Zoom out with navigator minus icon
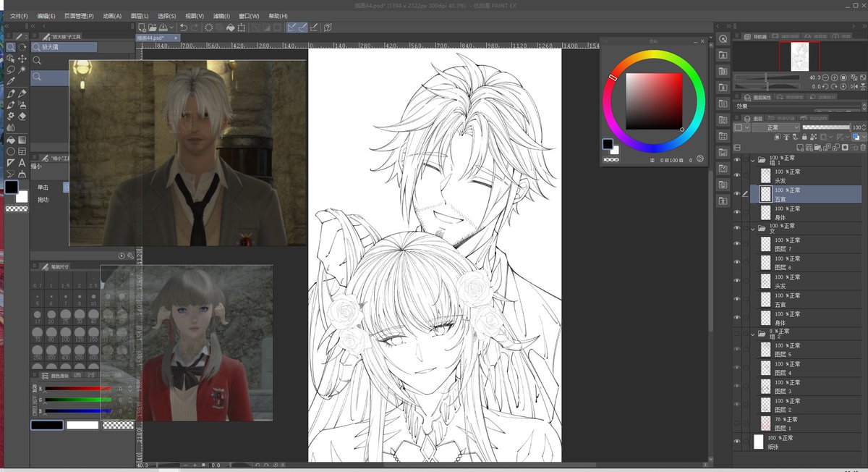This screenshot has height=472, width=868. coord(825,77)
